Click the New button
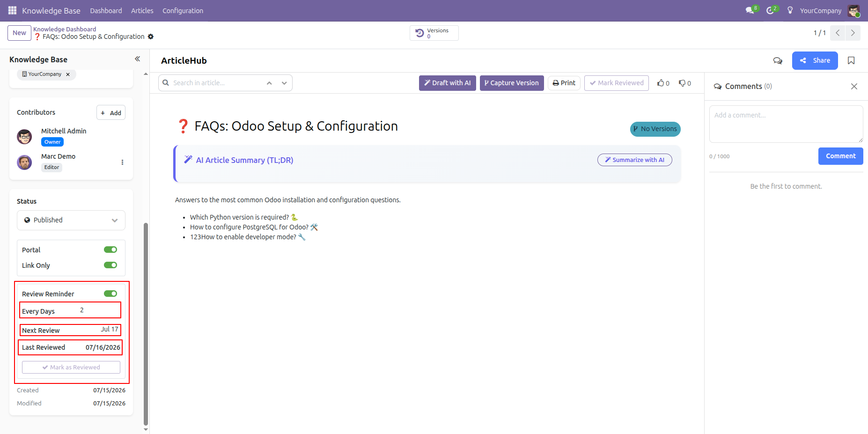The image size is (868, 434). tap(19, 33)
